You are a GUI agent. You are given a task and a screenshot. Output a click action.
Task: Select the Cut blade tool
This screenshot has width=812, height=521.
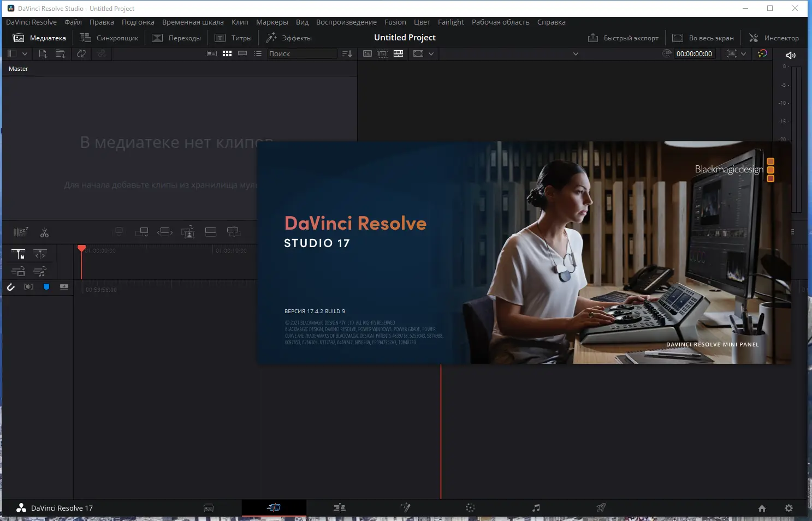pyautogui.click(x=45, y=232)
